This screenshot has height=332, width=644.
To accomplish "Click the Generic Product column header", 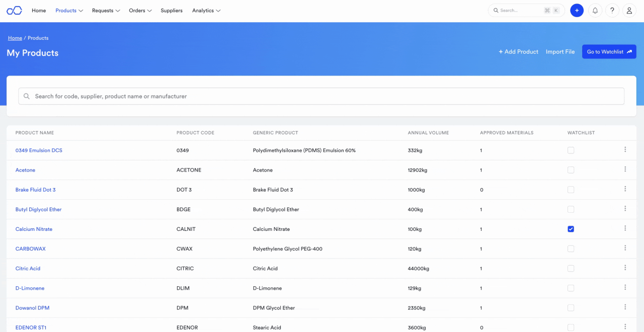I will (x=275, y=133).
